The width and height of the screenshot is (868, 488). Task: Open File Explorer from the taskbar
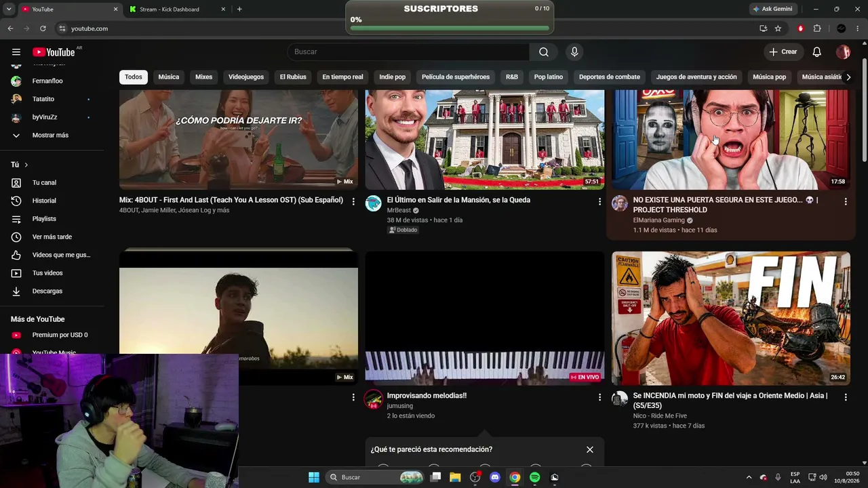[455, 477]
